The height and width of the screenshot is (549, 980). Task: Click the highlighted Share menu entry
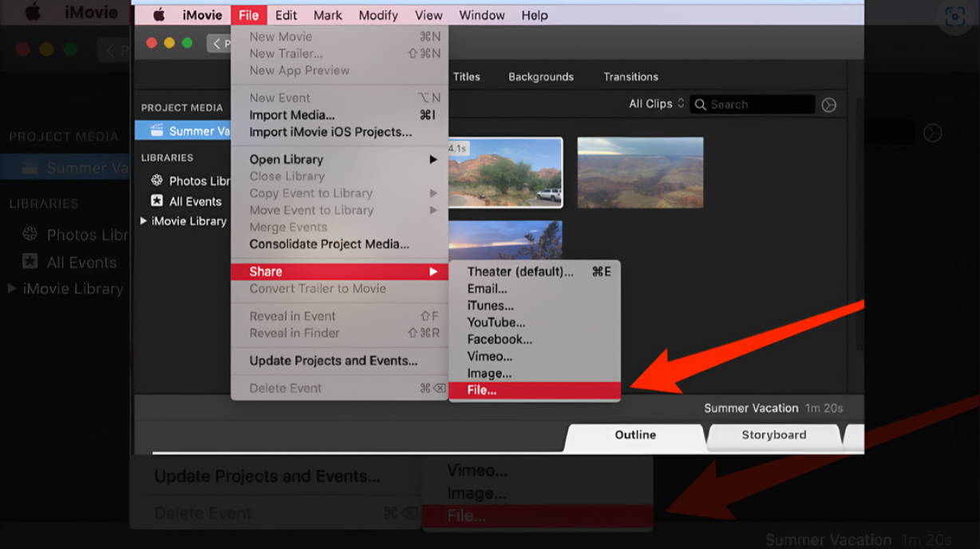pos(339,271)
